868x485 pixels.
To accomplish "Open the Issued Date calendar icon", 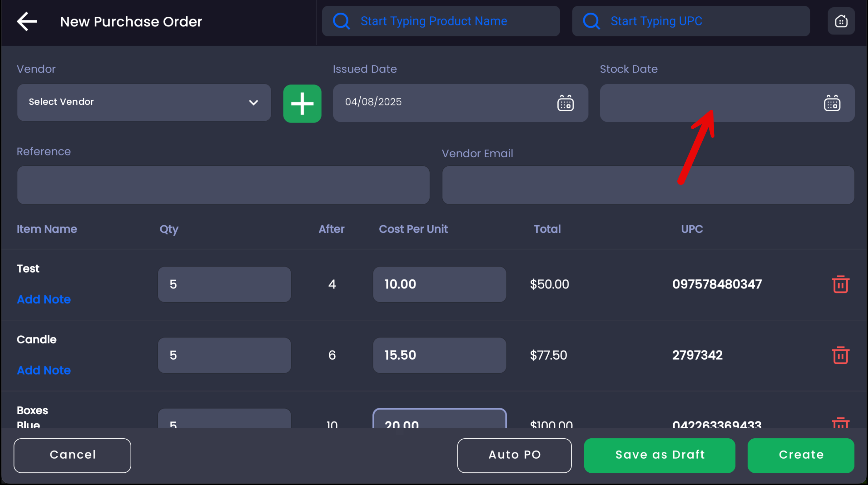I will tap(565, 104).
